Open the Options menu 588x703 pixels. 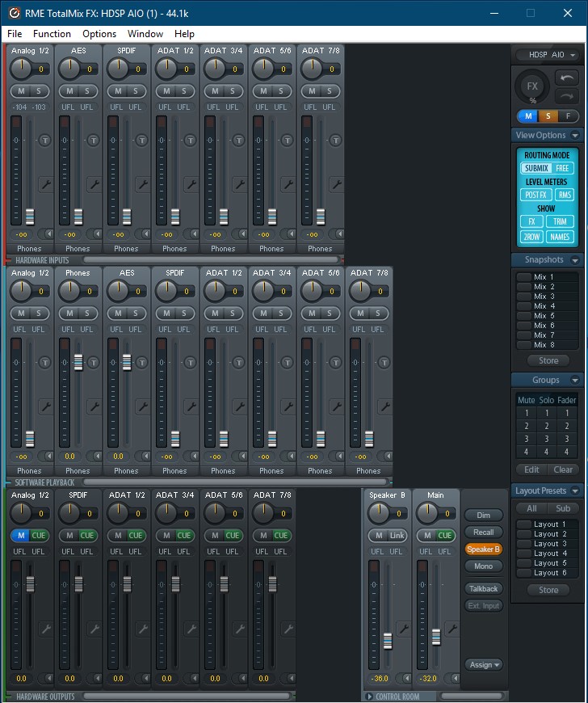point(99,34)
